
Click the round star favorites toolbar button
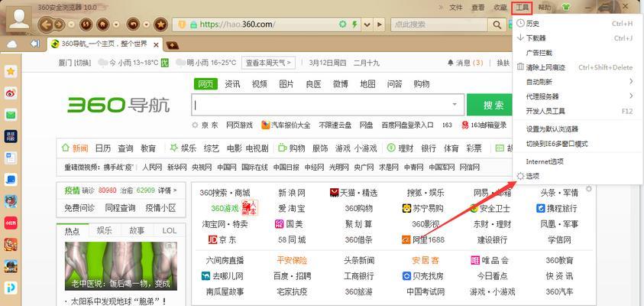160,24
